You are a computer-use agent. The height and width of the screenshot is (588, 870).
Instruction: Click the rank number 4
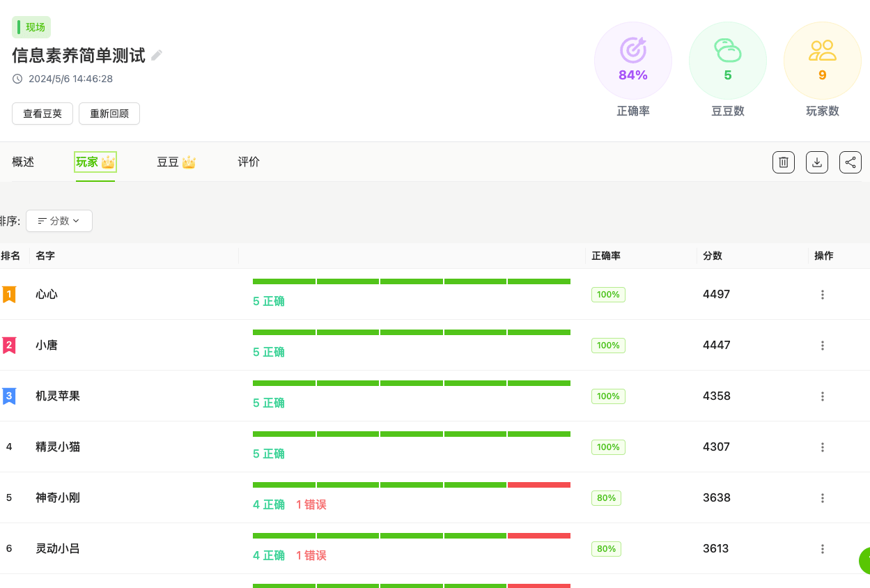coord(9,447)
